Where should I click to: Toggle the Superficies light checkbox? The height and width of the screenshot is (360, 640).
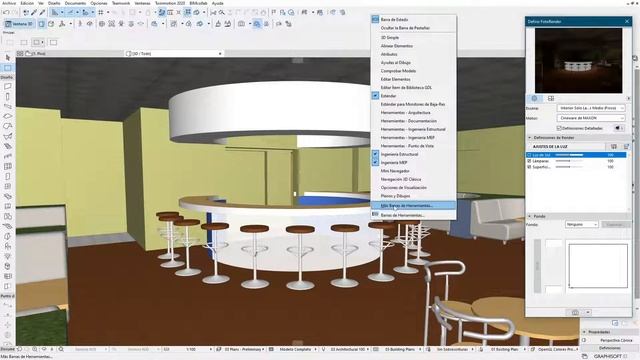529,167
